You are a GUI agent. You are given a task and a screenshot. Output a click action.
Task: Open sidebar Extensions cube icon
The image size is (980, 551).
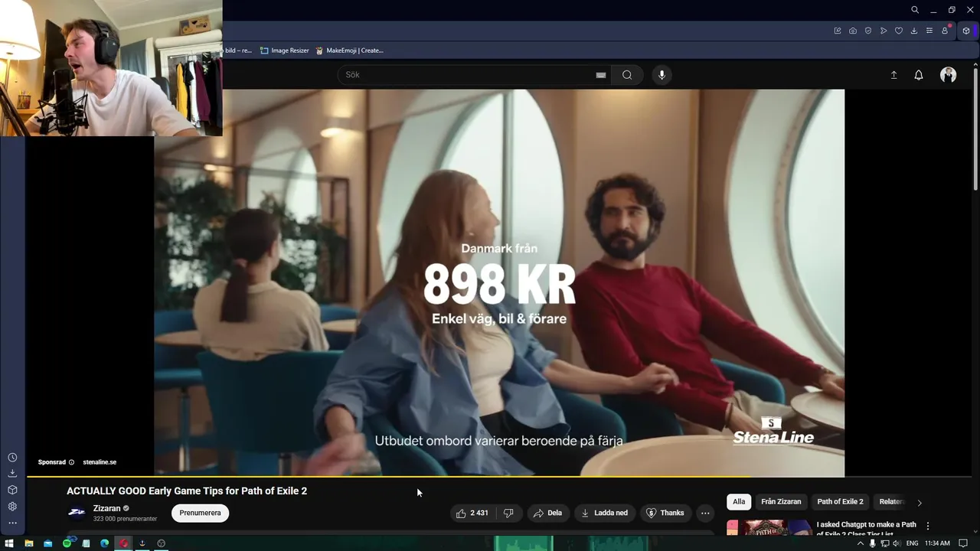[x=12, y=490]
